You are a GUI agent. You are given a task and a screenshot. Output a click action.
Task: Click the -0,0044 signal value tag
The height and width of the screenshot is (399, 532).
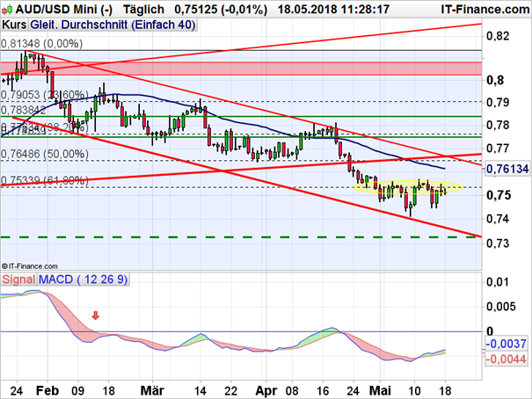click(506, 359)
